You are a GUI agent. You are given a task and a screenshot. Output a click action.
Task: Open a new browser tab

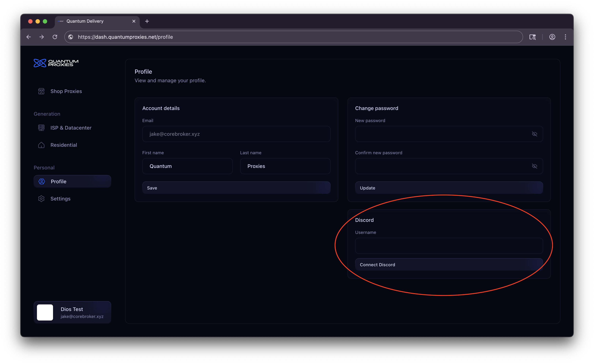147,21
